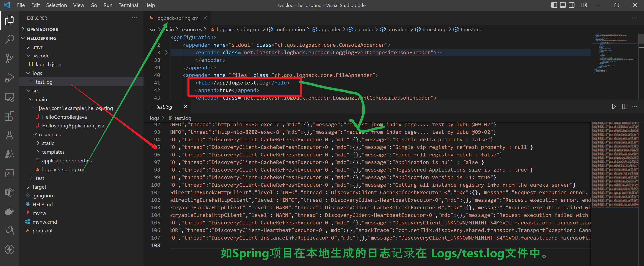Open the Docker view in activity bar
The height and width of the screenshot is (266, 644).
(x=10, y=211)
